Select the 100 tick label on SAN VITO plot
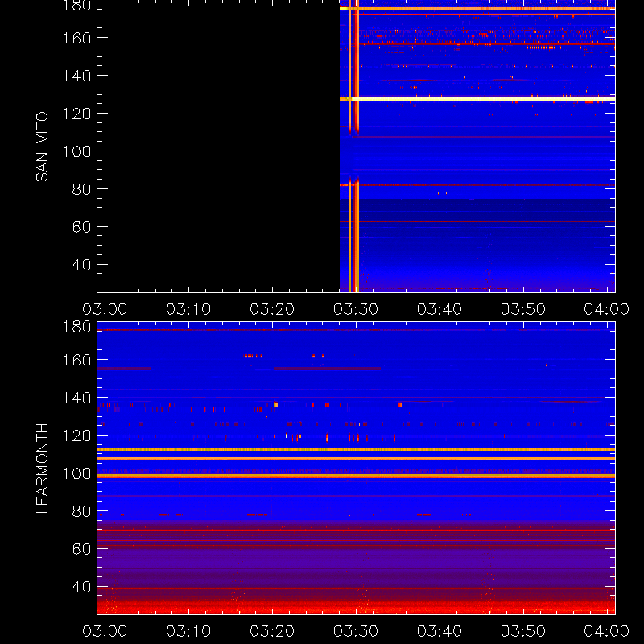This screenshot has width=644, height=644. (76, 151)
